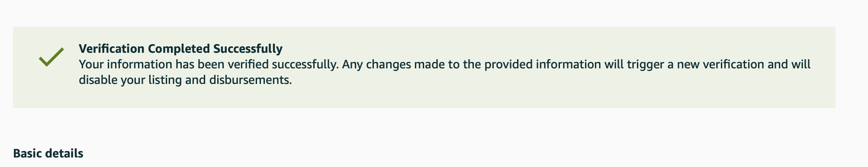This screenshot has height=167, width=868.
Task: Click the word 'Verification' starting the bold heading
Action: click(x=112, y=48)
